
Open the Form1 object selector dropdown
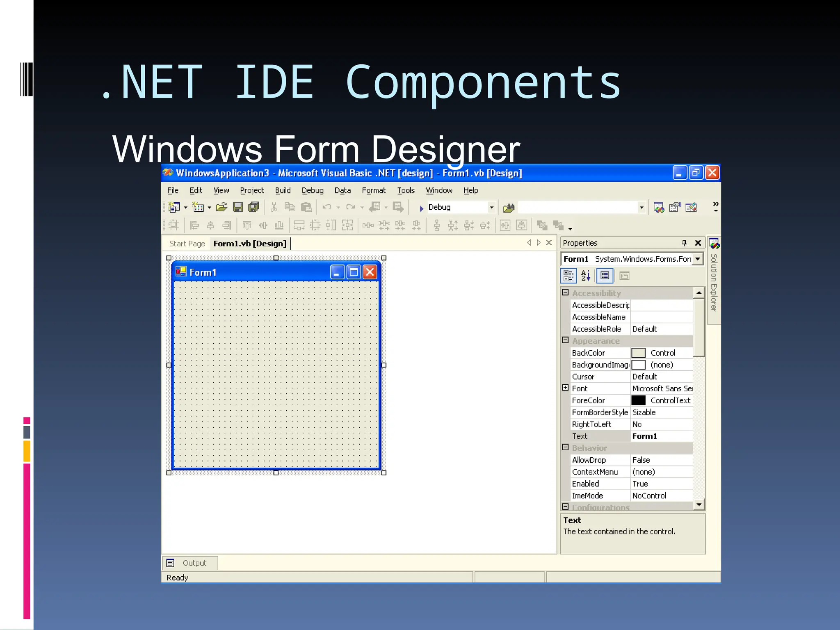tap(698, 259)
